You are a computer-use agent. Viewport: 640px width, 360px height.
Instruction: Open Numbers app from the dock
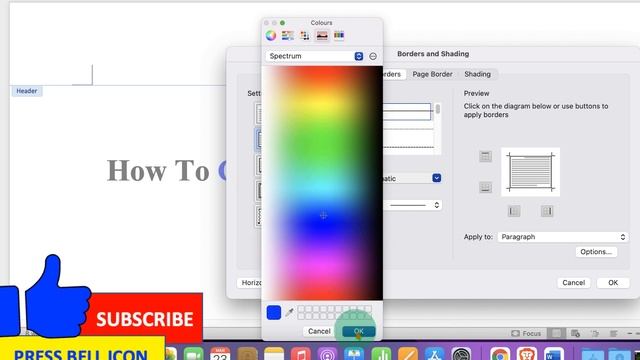(381, 354)
